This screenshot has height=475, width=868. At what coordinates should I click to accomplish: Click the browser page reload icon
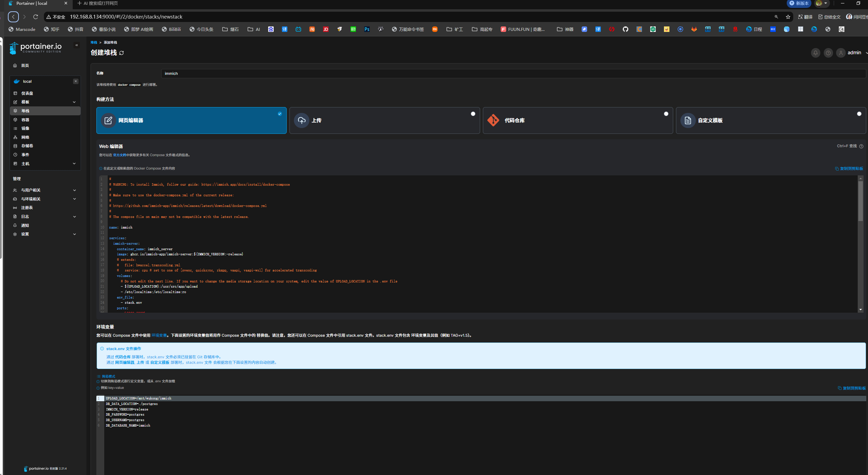(x=35, y=16)
